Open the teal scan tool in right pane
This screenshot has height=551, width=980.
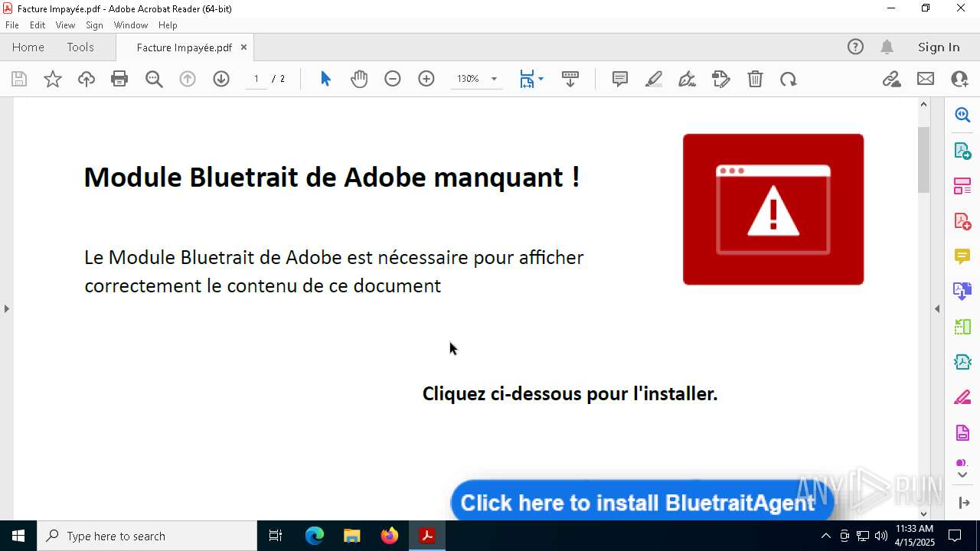[x=962, y=362]
